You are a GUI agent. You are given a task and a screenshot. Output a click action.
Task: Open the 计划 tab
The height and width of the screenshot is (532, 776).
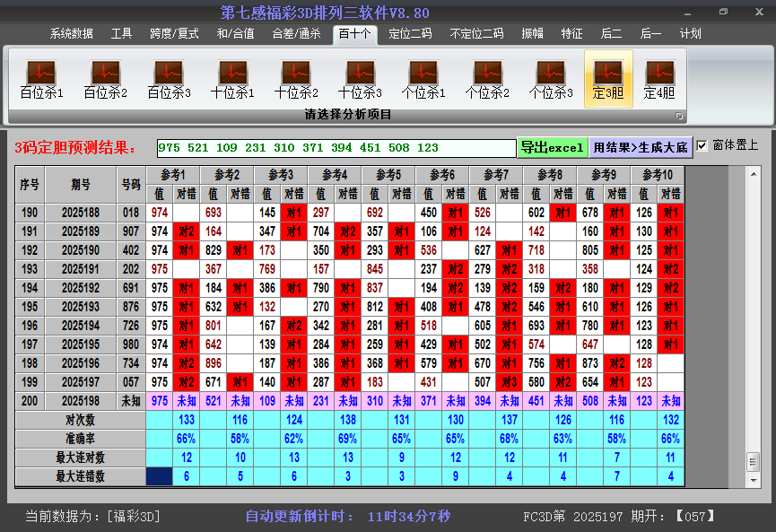691,34
